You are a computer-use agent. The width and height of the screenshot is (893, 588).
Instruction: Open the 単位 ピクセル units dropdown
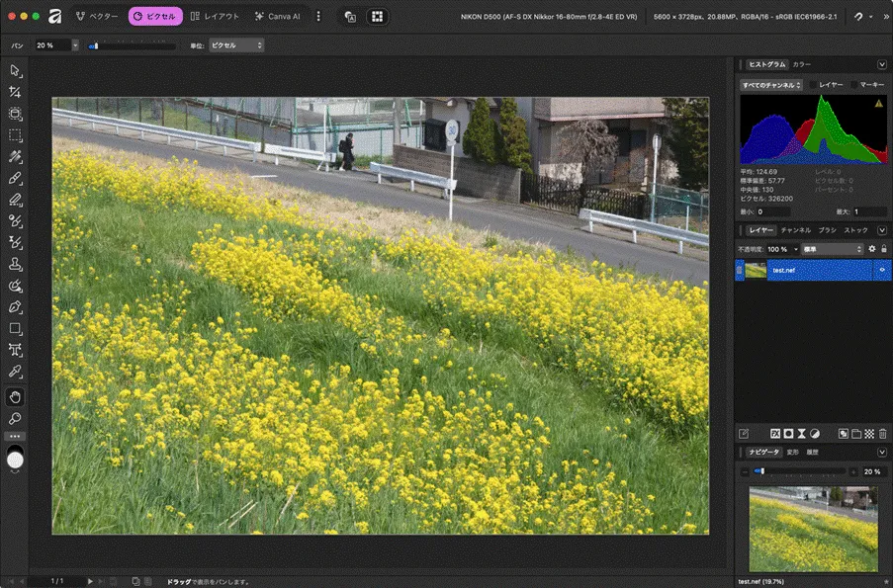tap(235, 45)
